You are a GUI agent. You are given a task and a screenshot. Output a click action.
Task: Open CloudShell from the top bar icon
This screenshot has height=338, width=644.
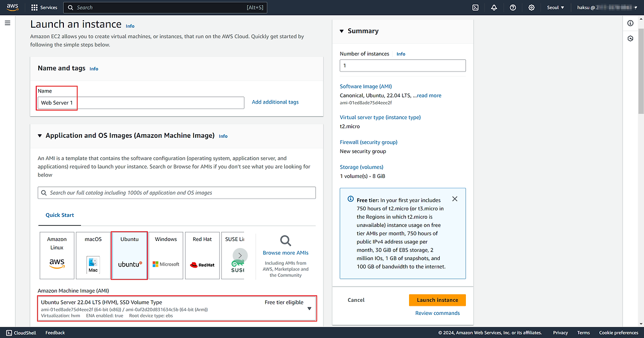[475, 8]
